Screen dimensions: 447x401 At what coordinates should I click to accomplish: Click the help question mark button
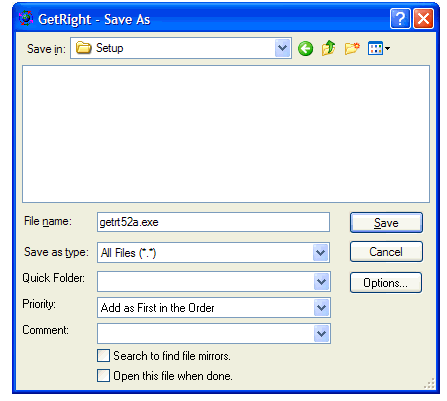click(x=400, y=18)
